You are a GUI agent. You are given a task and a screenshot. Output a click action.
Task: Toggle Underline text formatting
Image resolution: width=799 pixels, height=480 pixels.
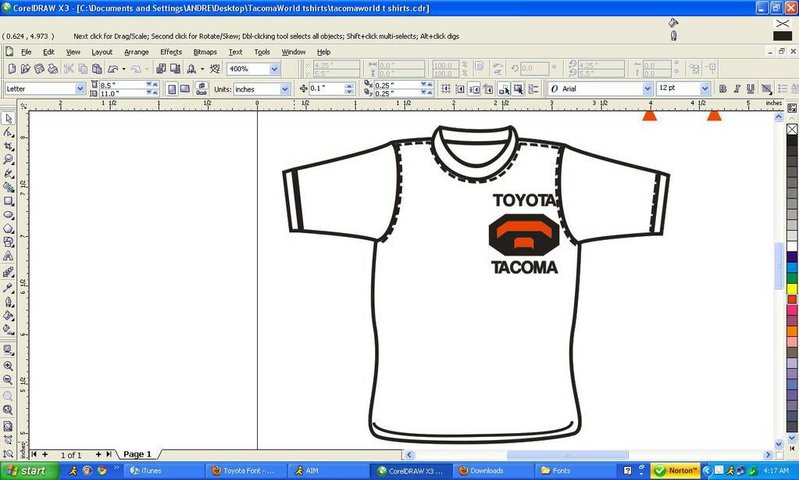(x=750, y=89)
